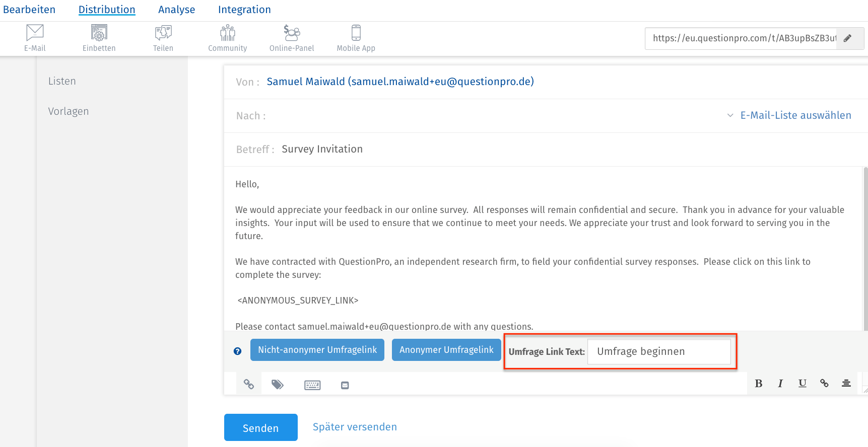Image resolution: width=868 pixels, height=447 pixels.
Task: Open Vorlagen in the sidebar
Action: [69, 111]
